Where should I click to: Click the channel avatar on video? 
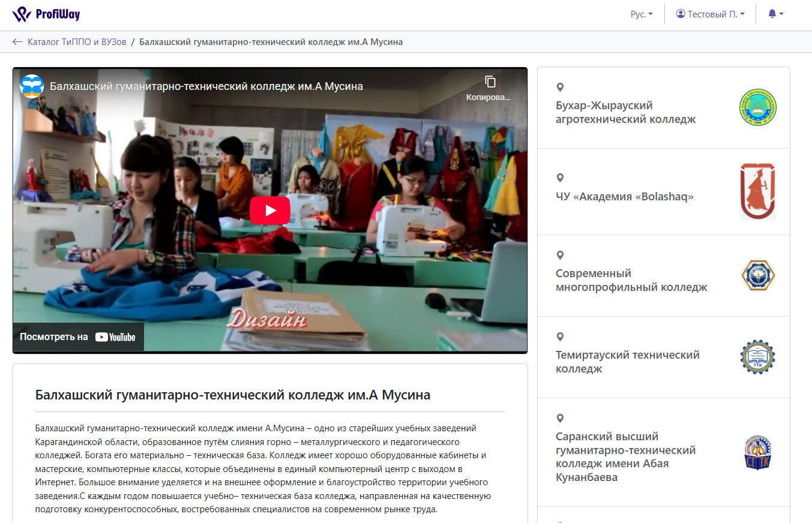(32, 86)
